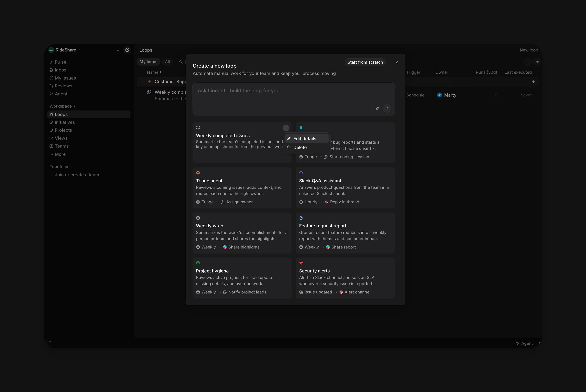Click the Security alerts red shield icon
586x392 pixels.
(x=301, y=263)
